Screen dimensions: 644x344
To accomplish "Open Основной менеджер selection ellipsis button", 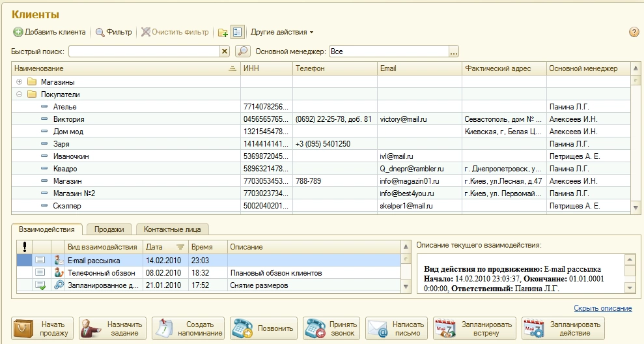I will (x=454, y=51).
